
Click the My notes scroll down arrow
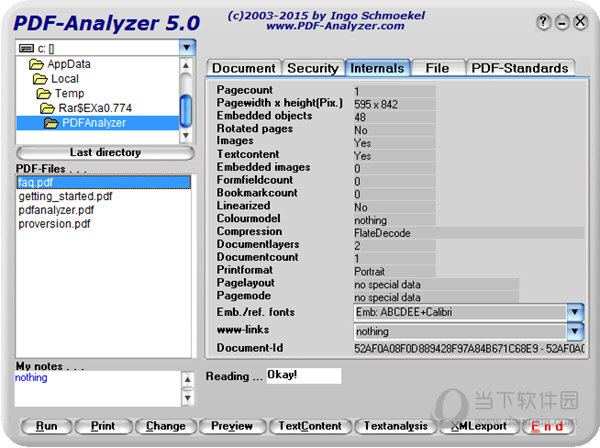coord(188,398)
